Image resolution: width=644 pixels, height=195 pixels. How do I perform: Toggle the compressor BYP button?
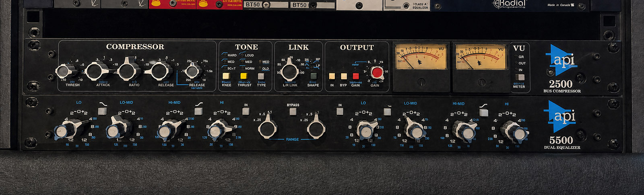344,76
